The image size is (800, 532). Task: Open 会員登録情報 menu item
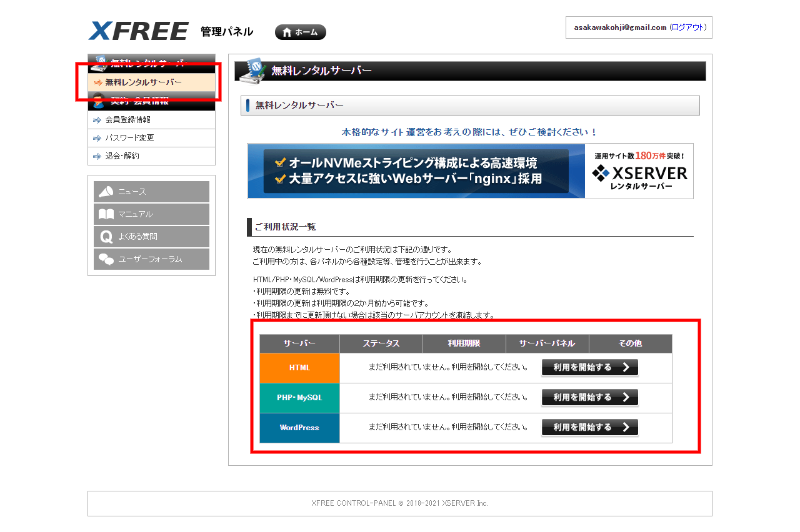(152, 120)
